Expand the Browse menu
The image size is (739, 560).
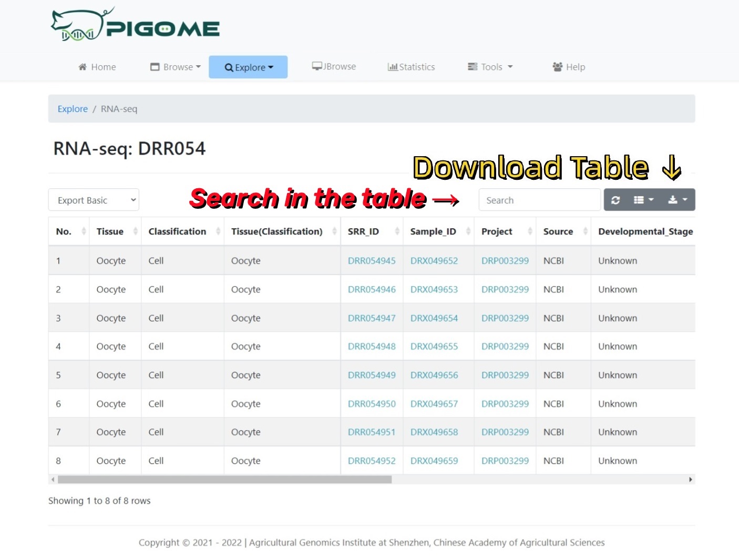point(176,67)
